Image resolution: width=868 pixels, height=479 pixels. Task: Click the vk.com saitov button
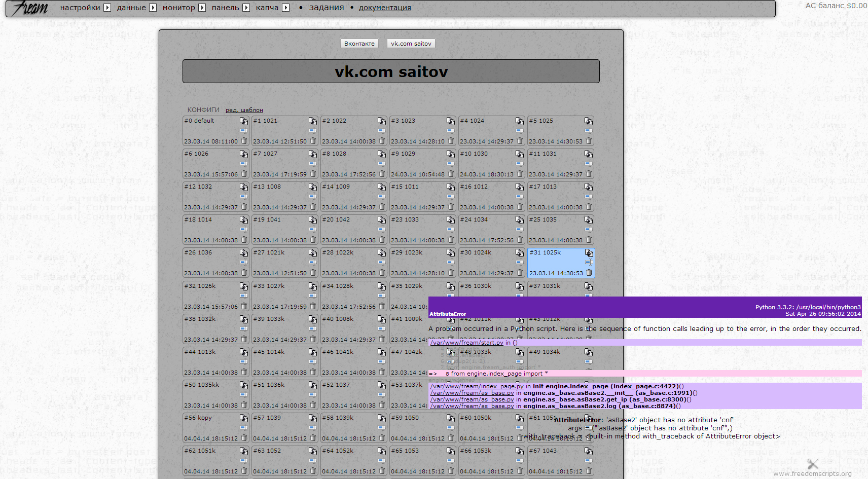pyautogui.click(x=411, y=44)
